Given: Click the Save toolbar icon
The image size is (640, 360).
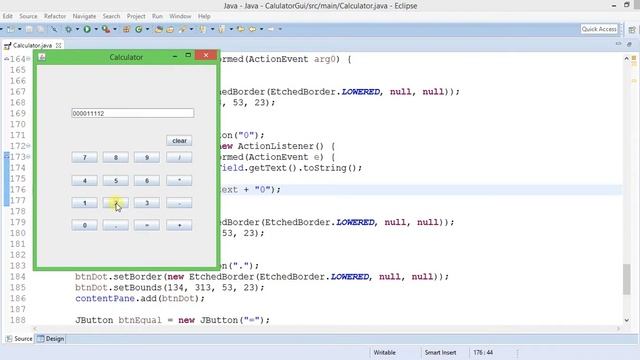Looking at the screenshot, I should [x=29, y=29].
